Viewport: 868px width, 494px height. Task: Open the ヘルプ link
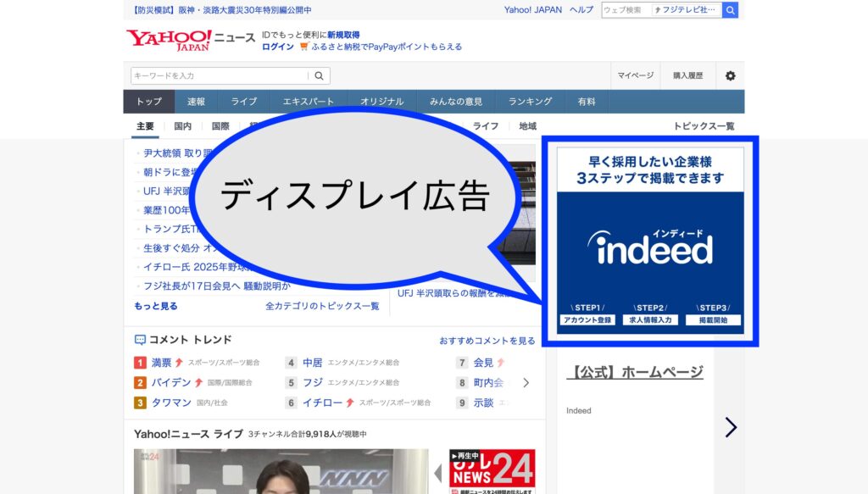click(581, 10)
